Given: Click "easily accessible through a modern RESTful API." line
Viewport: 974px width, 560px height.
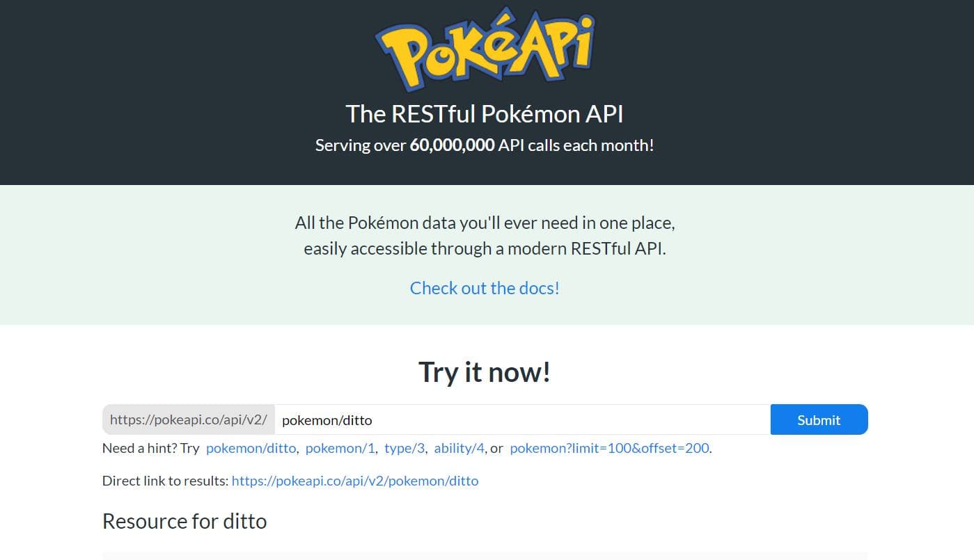Looking at the screenshot, I should point(485,249).
